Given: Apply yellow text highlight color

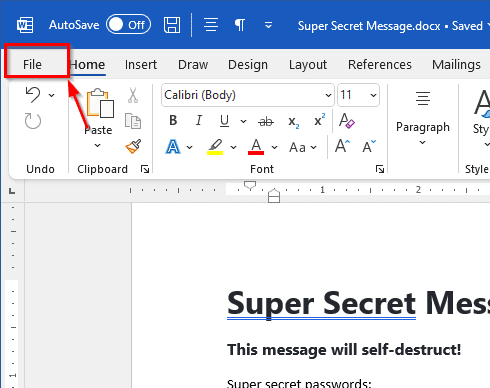Looking at the screenshot, I should [x=215, y=147].
